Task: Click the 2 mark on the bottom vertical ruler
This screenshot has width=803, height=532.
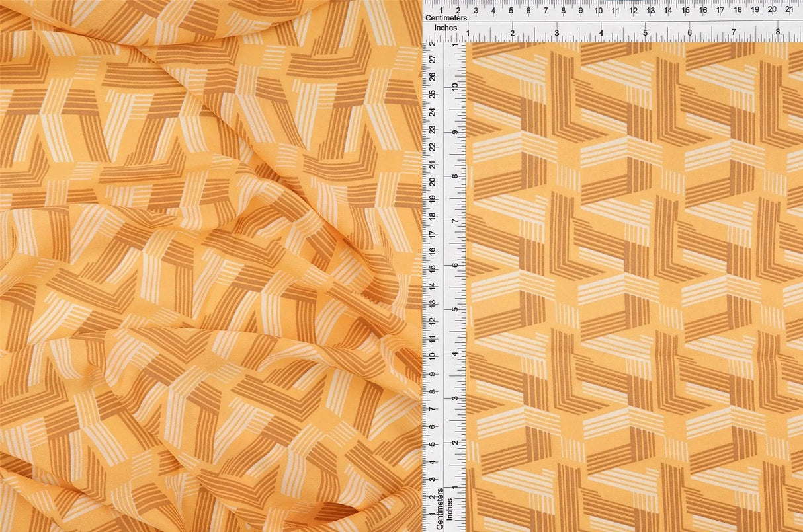Action: 432,497
